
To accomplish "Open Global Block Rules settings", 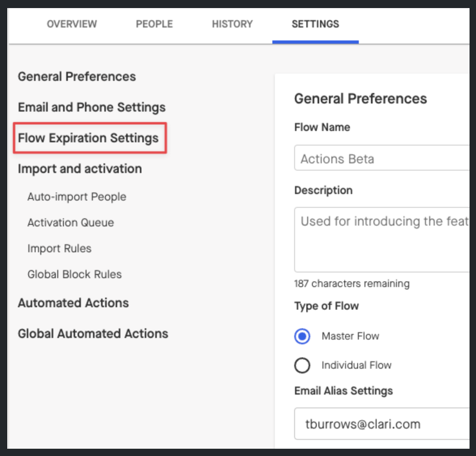I will tap(75, 274).
